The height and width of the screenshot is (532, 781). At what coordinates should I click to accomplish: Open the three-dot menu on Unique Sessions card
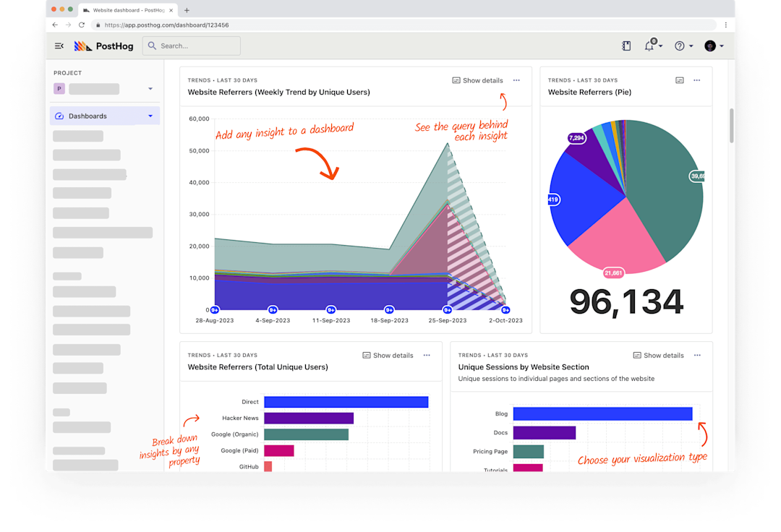(696, 355)
